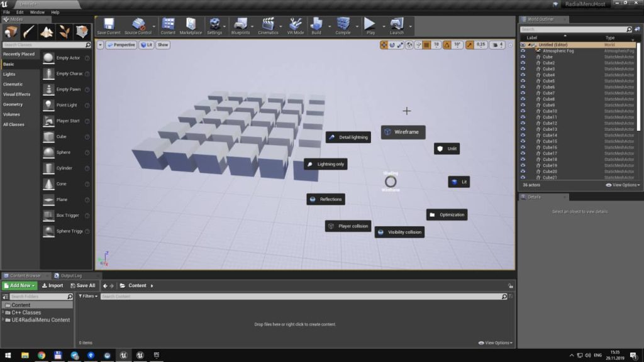This screenshot has height=362, width=644.
Task: Toggle world/local coordinate space icon
Action: 409,45
